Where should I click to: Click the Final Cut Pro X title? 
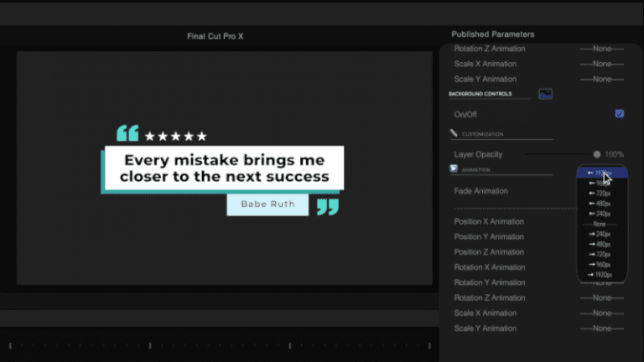tap(216, 37)
